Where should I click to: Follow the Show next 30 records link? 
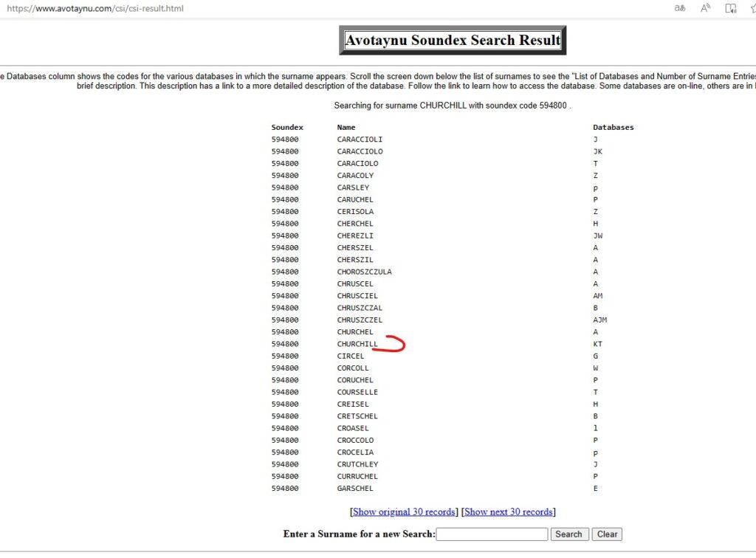pos(509,512)
